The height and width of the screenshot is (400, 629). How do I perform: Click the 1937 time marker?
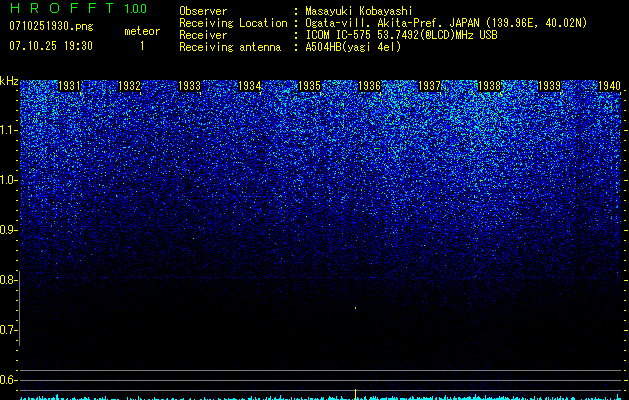pyautogui.click(x=429, y=86)
